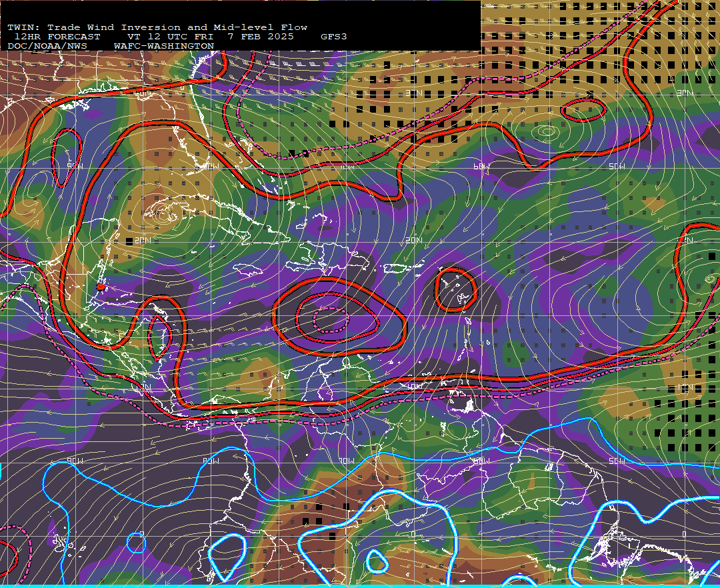Click the title text "TWIN: Trade Wind Inversion and Mid-level Flow"
The height and width of the screenshot is (588, 720).
click(157, 27)
